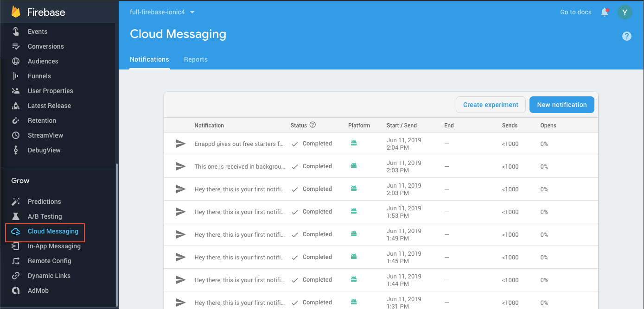Open the notifications bell

(x=605, y=12)
